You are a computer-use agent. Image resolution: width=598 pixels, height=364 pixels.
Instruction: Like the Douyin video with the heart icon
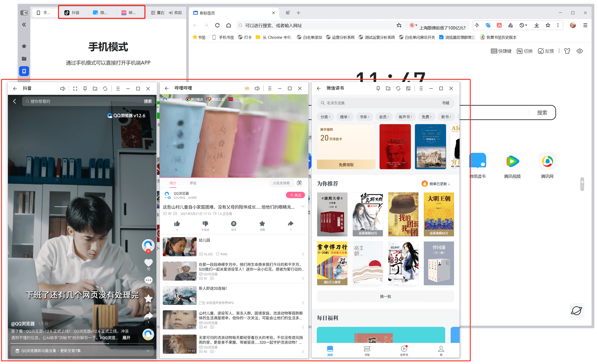coord(148,263)
